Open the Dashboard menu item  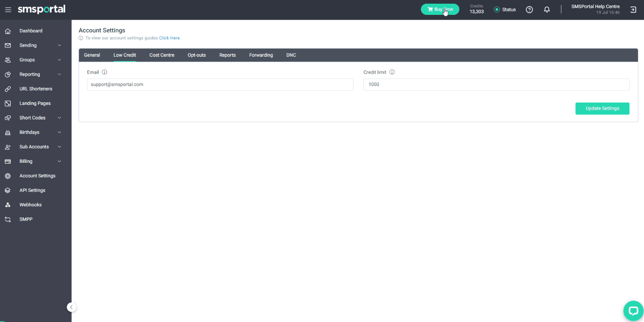pos(31,31)
